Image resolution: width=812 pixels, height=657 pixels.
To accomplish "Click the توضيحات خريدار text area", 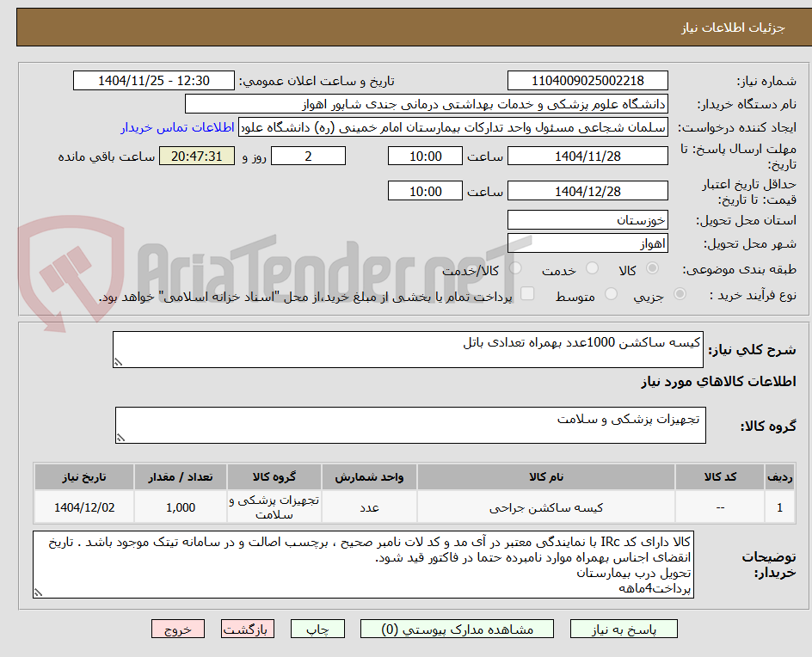I will (364, 564).
